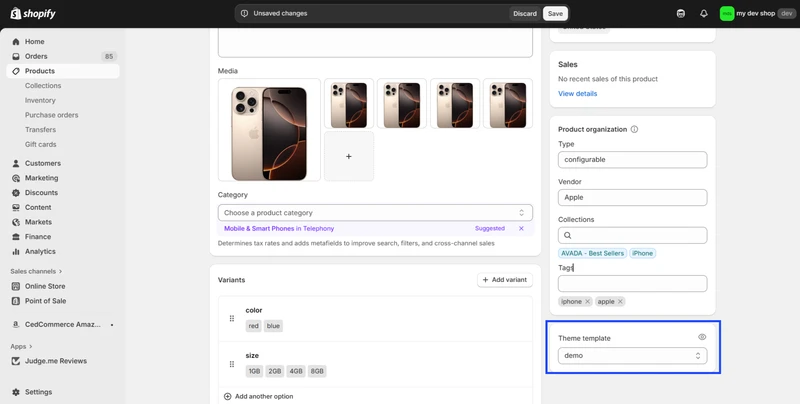Click the Product organization info icon
The image size is (800, 404).
[x=634, y=130]
